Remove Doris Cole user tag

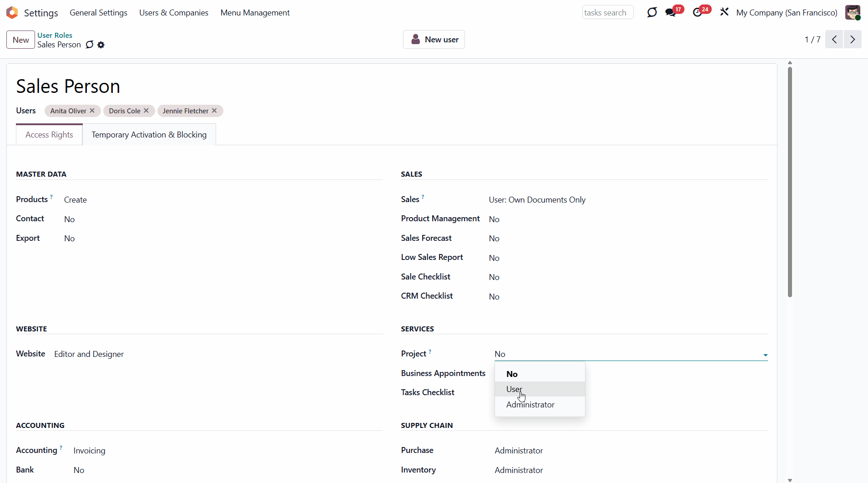[x=146, y=111]
